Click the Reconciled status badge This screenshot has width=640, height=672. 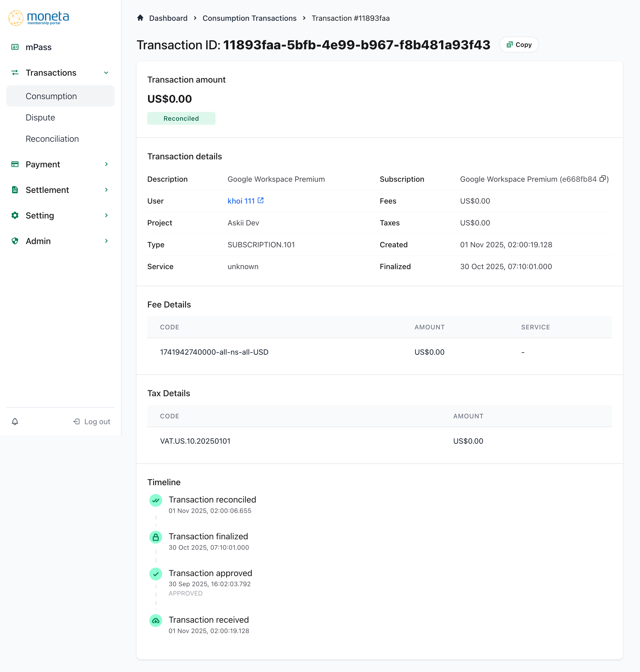point(181,118)
